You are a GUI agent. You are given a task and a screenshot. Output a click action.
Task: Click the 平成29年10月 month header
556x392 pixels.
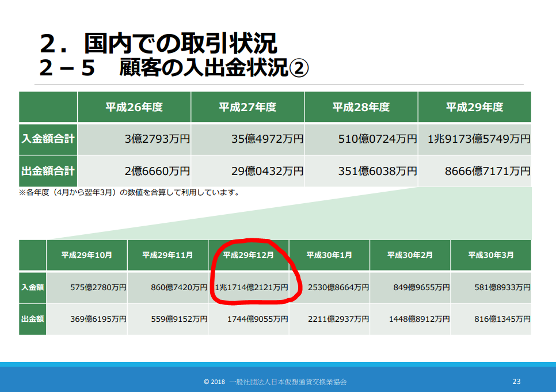(87, 254)
